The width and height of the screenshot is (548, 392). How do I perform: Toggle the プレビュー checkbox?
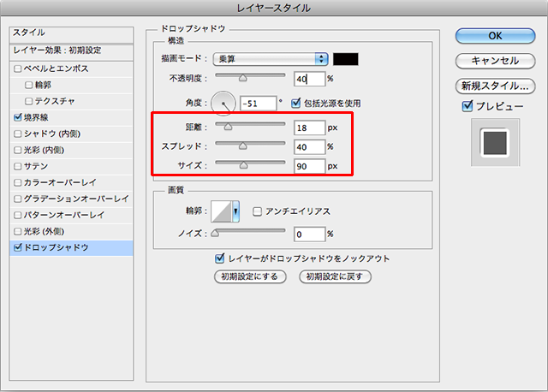point(468,106)
